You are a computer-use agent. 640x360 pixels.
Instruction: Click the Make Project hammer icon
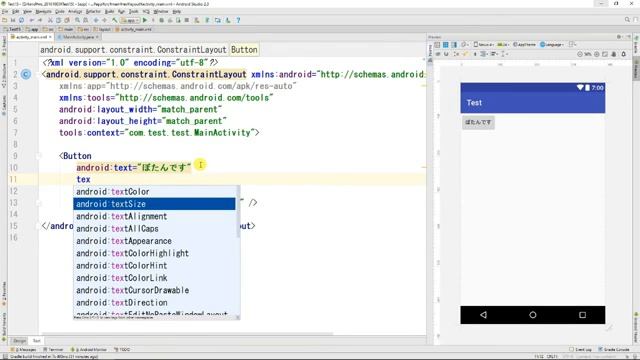[115, 20]
